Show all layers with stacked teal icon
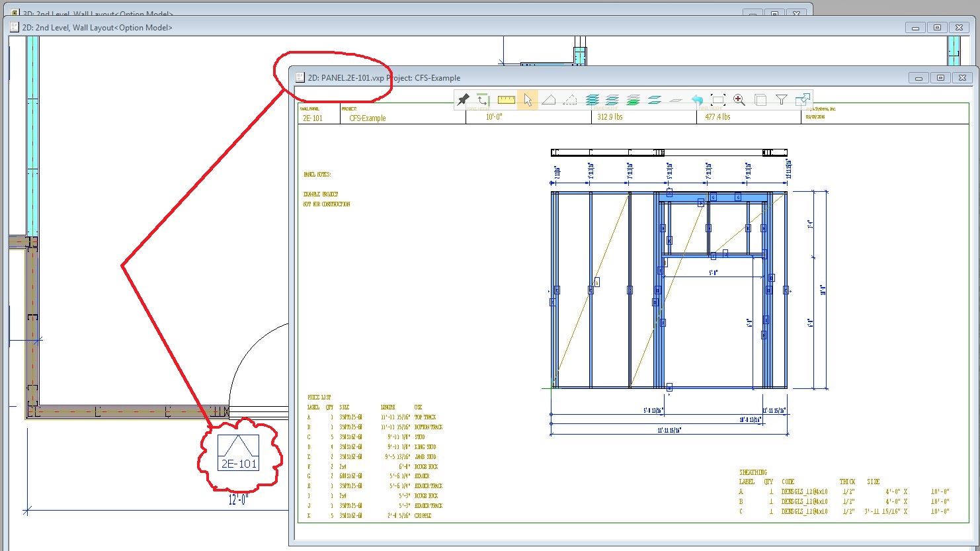980x551 pixels. pos(592,100)
